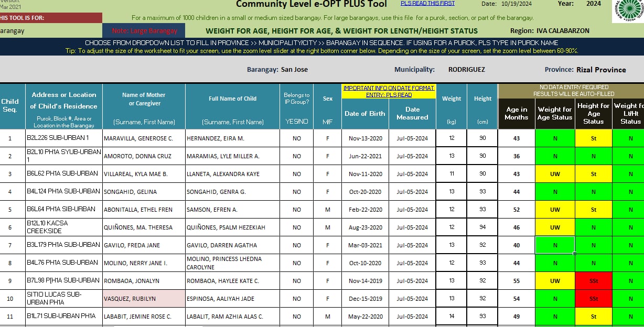The height and width of the screenshot is (327, 644).
Task: Click the Date Measured column header
Action: [412, 113]
